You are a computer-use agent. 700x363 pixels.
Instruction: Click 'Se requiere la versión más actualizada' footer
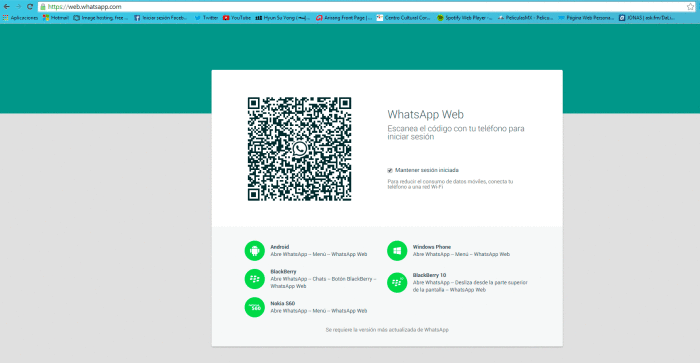pos(387,330)
